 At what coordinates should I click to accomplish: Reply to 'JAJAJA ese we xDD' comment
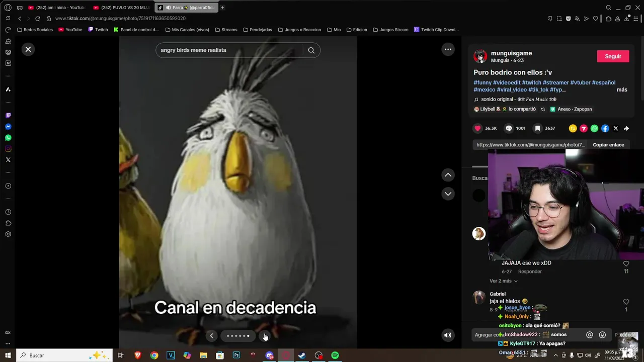point(530,271)
